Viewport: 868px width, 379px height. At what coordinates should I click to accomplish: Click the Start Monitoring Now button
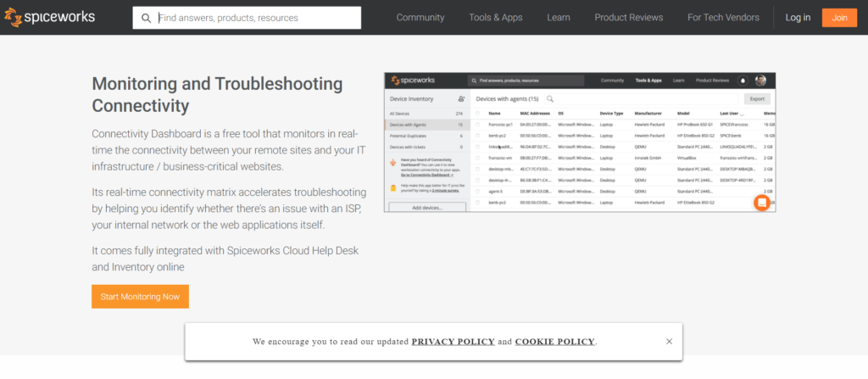click(140, 297)
